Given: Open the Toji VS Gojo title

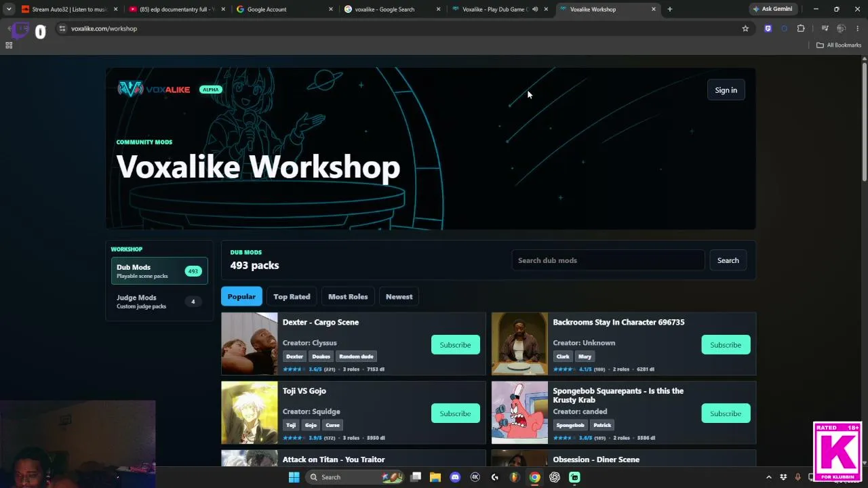Looking at the screenshot, I should tap(304, 391).
